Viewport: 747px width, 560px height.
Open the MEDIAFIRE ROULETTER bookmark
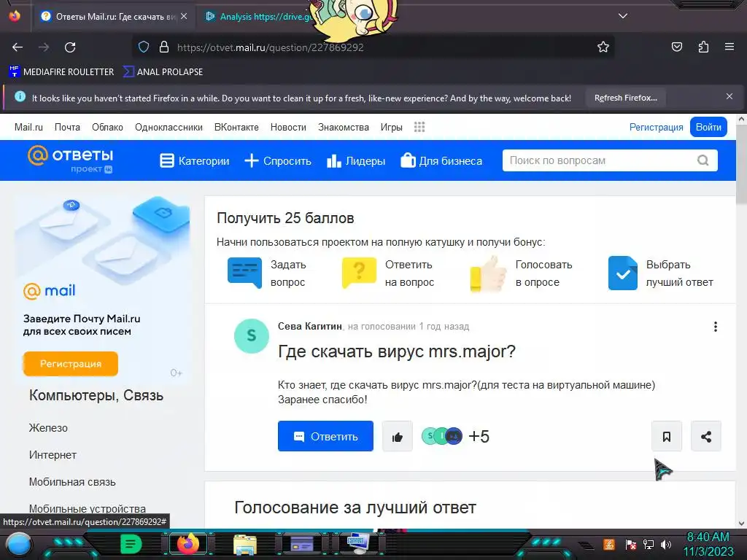click(61, 72)
